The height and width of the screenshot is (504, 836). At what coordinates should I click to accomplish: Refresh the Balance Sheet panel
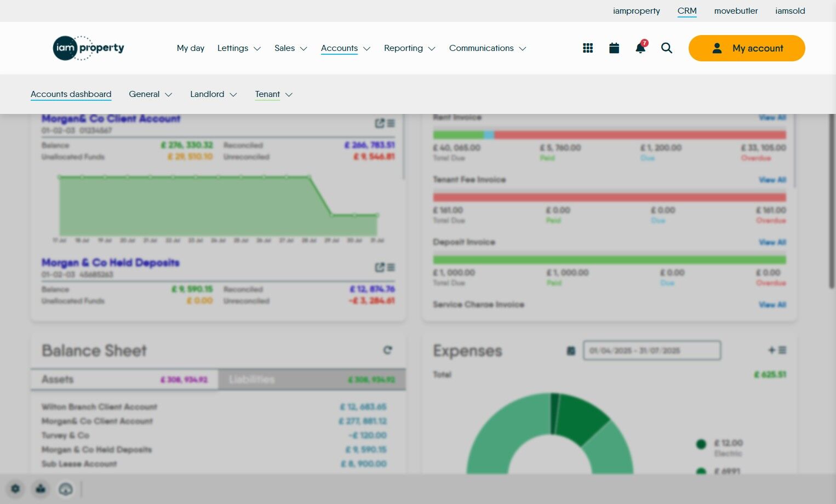(388, 350)
